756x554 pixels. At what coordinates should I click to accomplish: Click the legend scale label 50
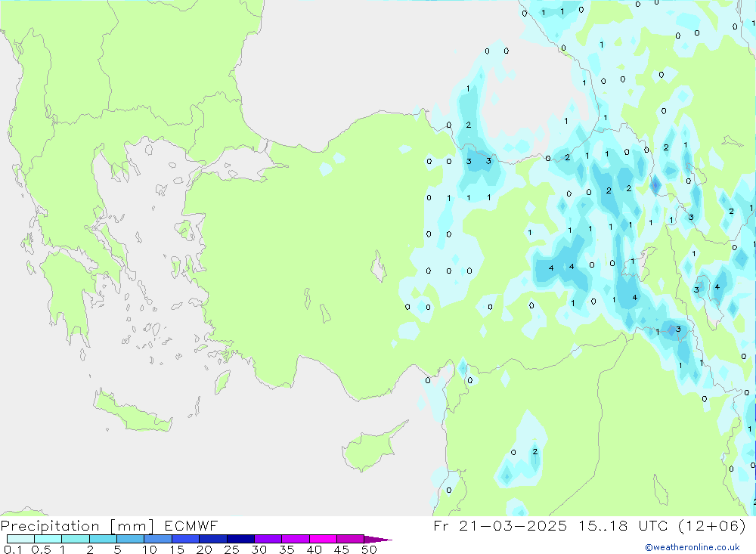[x=370, y=549]
